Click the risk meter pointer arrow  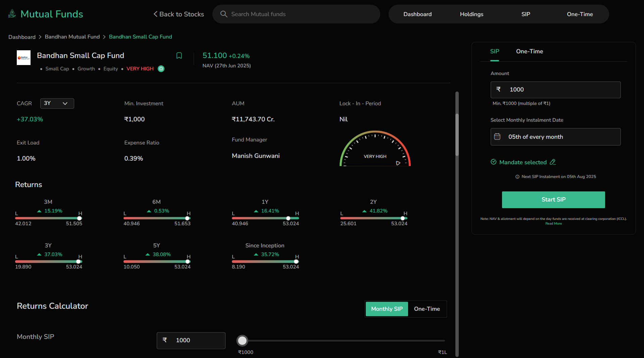tap(398, 163)
